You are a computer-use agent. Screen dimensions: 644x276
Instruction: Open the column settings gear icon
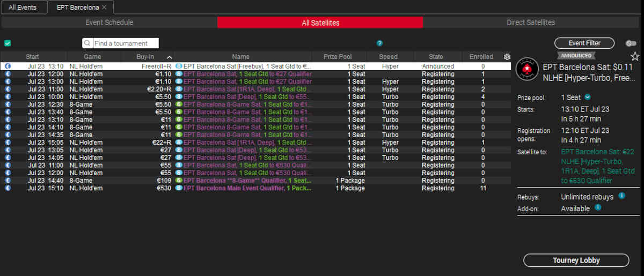(x=507, y=57)
